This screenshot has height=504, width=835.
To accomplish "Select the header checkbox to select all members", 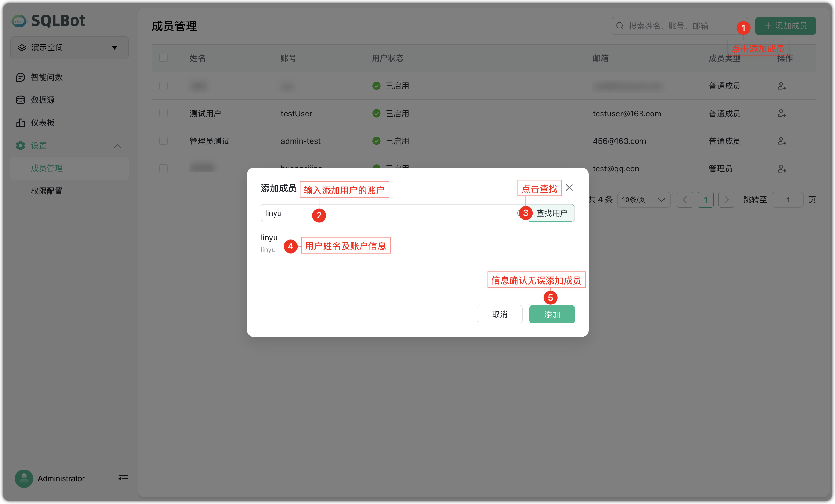I will click(x=164, y=58).
